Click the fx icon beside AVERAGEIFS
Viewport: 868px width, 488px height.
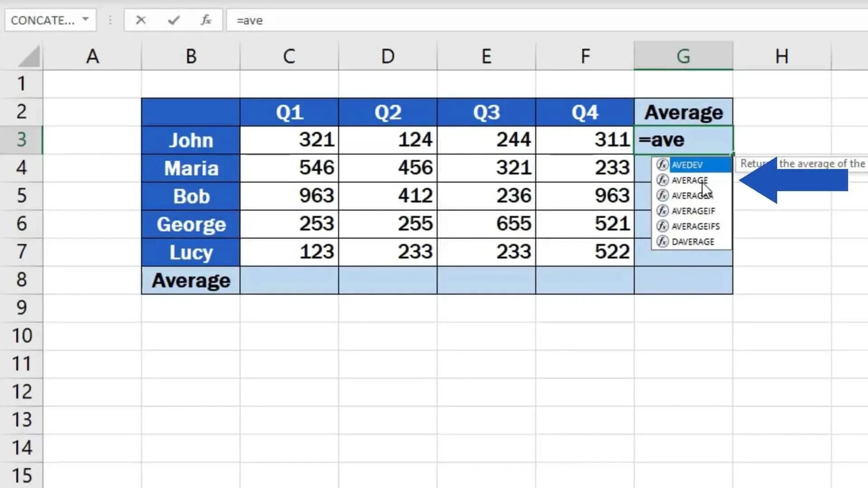(662, 226)
